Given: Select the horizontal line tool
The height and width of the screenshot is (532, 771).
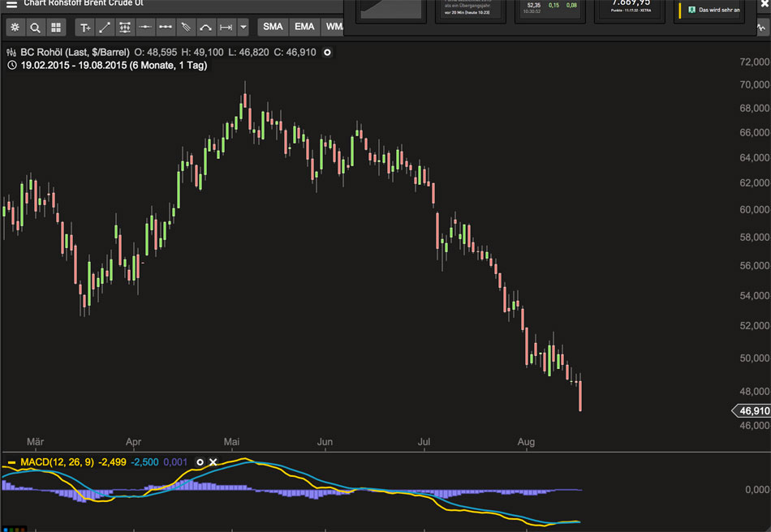Looking at the screenshot, I should pyautogui.click(x=145, y=28).
